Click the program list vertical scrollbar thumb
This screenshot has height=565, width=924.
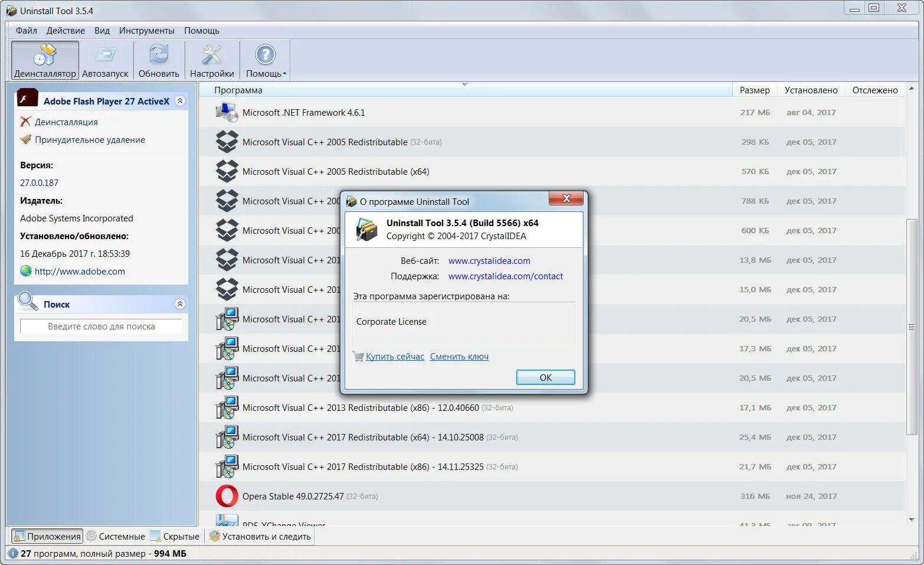click(912, 326)
